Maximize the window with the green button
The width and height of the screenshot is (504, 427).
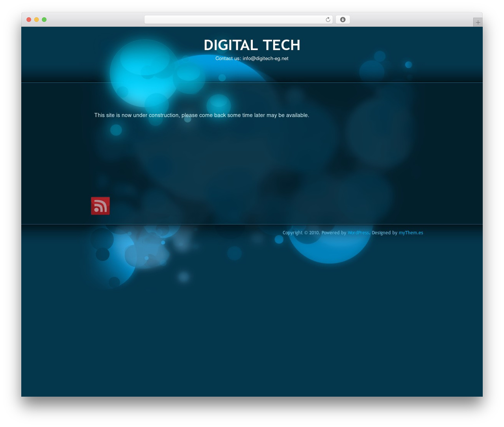click(x=44, y=20)
